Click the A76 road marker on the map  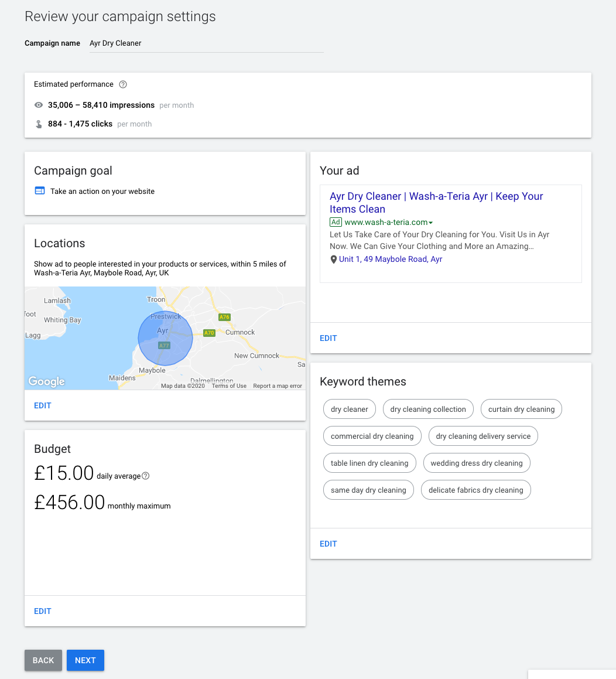pos(224,317)
